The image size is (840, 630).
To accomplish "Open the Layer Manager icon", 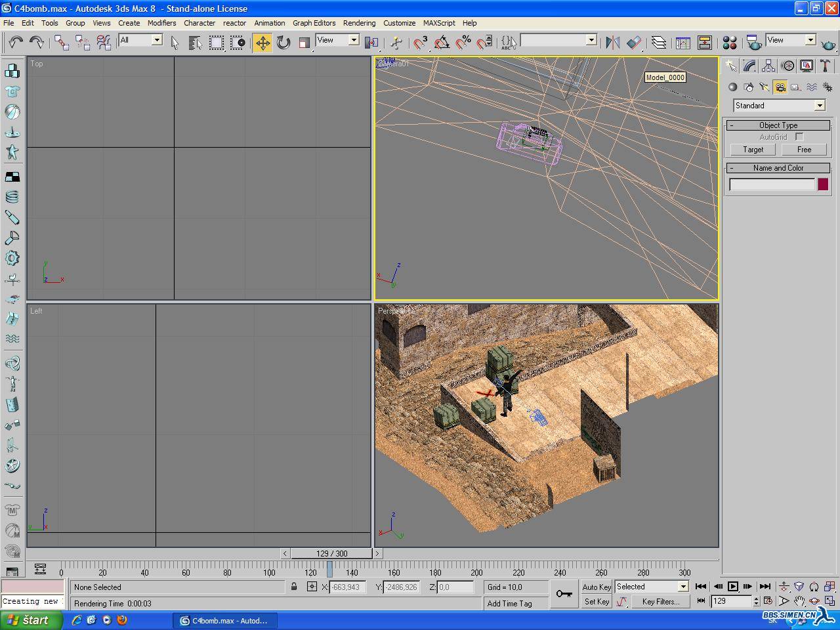I will (x=659, y=43).
